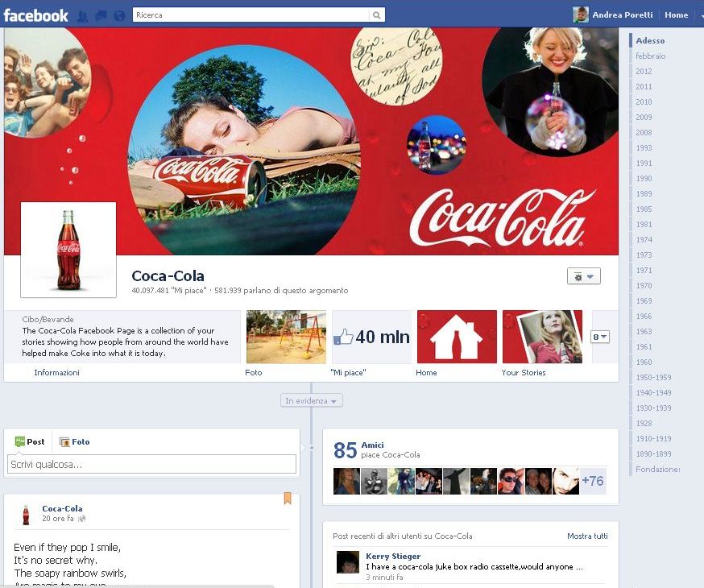The width and height of the screenshot is (704, 588).
Task: Click the "Mi piace" label under tile
Action: pos(349,373)
